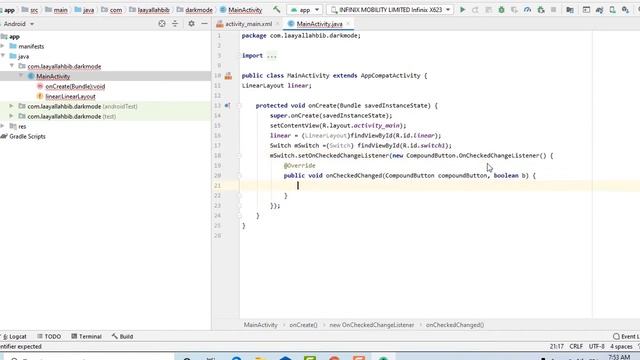Open the Terminal tool window
The image size is (640, 360).
coord(86,336)
